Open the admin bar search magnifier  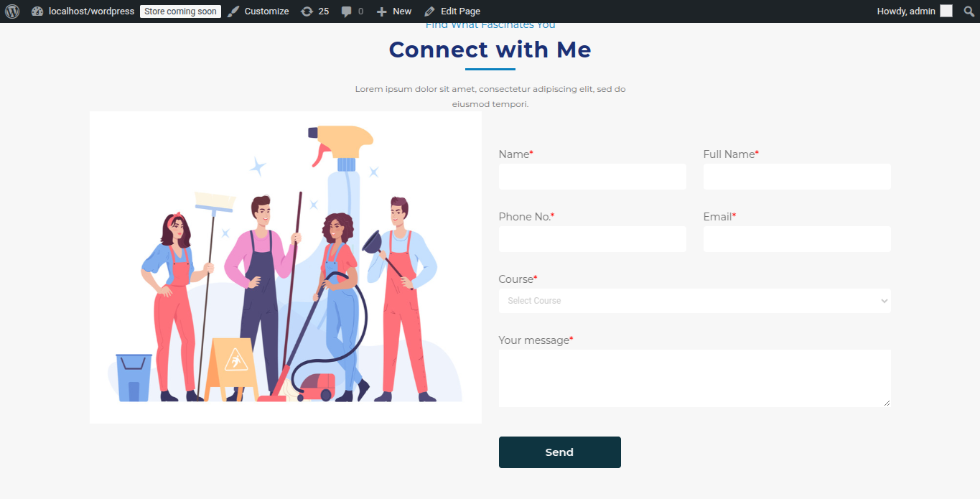tap(969, 11)
